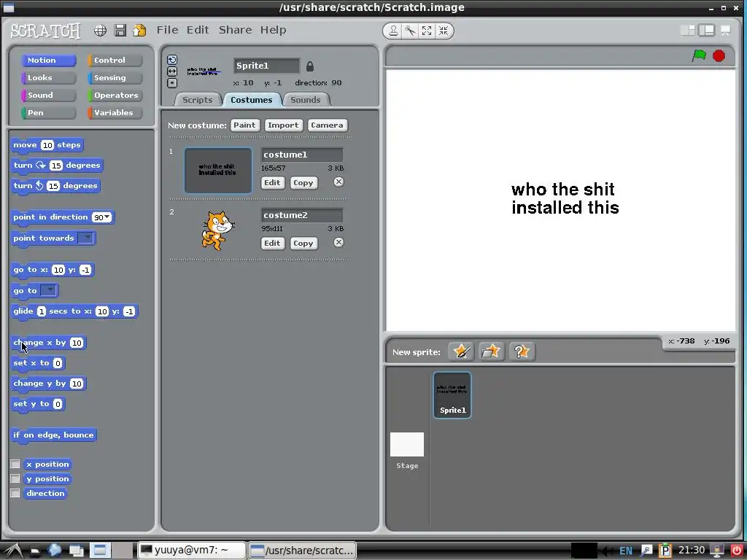Click the Import costume button
Screen dimensions: 747x560
pyautogui.click(x=283, y=125)
